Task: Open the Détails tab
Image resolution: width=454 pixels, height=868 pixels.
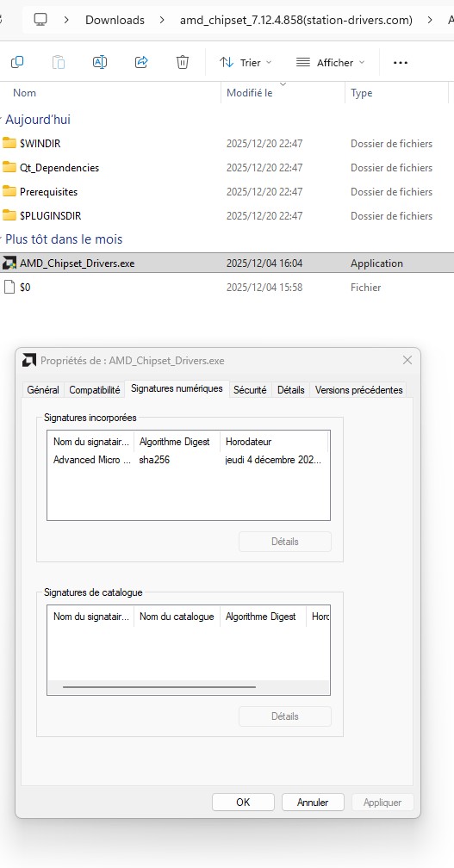Action: point(290,390)
